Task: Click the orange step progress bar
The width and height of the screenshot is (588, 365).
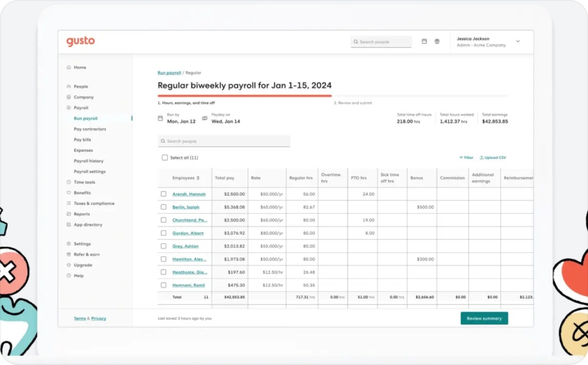Action: coord(244,96)
